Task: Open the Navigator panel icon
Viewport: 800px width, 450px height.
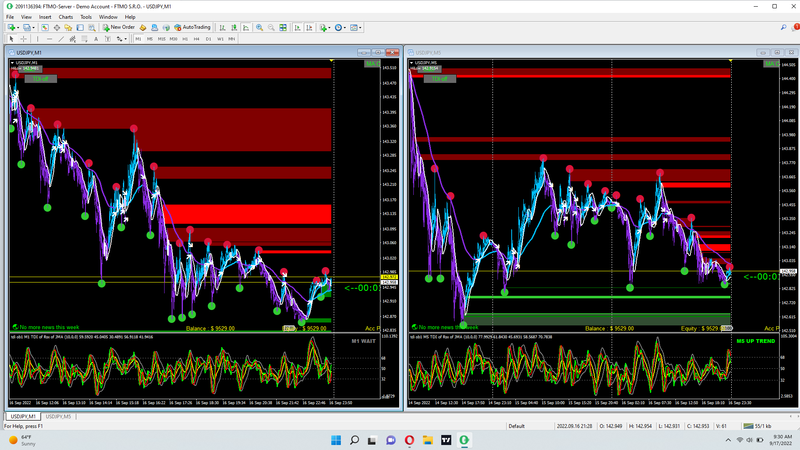Action: 68,28
